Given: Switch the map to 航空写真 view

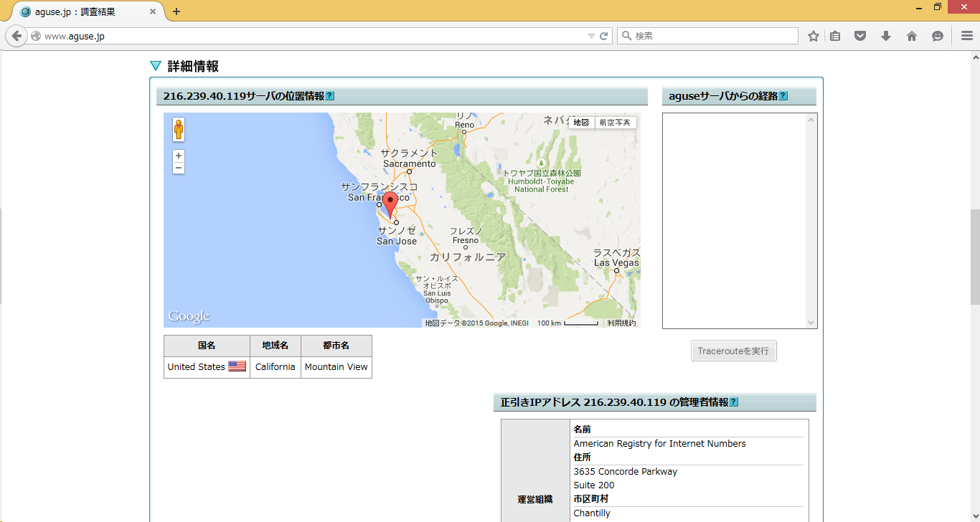Looking at the screenshot, I should click(x=615, y=123).
